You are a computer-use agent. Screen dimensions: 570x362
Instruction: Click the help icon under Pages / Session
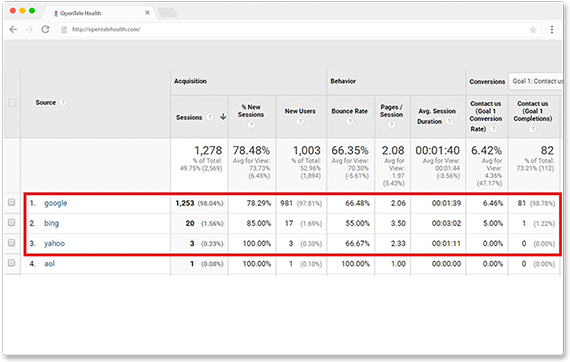[x=392, y=125]
